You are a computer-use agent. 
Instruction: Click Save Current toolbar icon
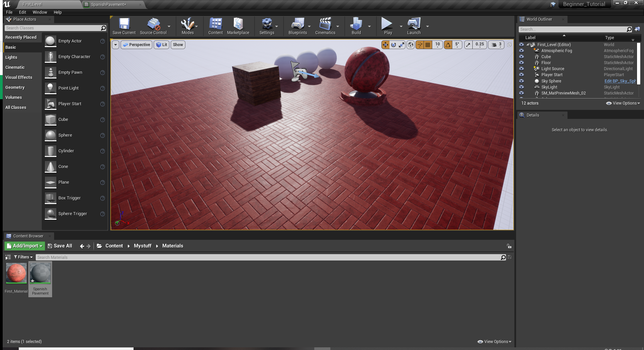(x=124, y=26)
